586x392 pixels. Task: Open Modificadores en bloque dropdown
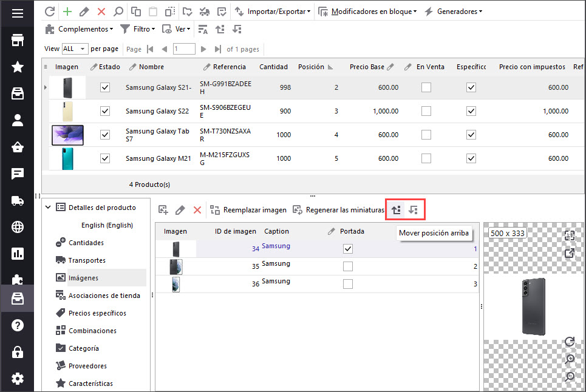click(367, 11)
